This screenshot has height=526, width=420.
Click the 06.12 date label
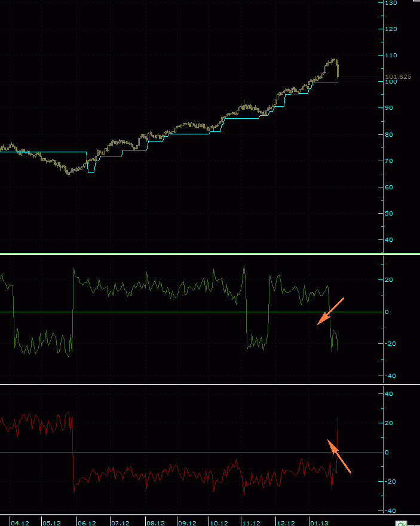click(87, 523)
